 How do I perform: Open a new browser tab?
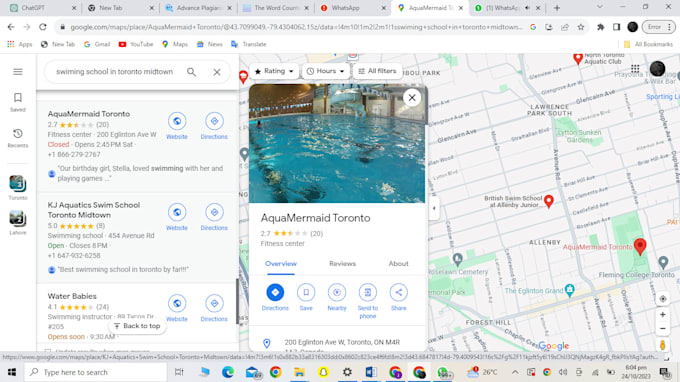[557, 8]
